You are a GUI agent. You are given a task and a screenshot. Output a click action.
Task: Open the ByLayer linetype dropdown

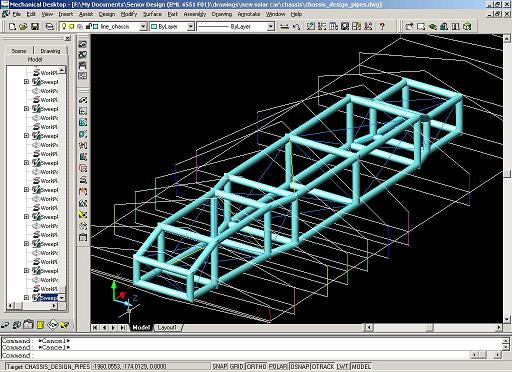(271, 26)
